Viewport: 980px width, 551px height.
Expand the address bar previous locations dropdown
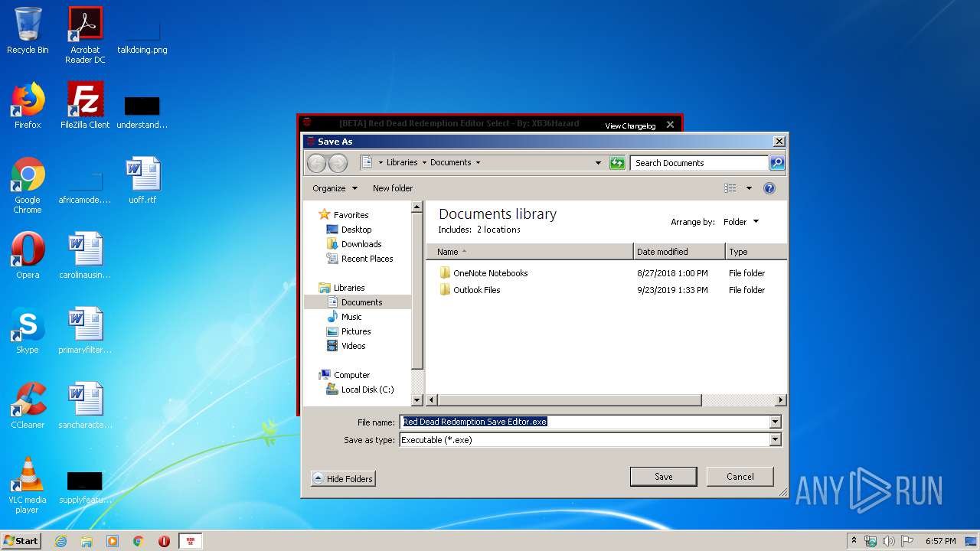tap(598, 162)
